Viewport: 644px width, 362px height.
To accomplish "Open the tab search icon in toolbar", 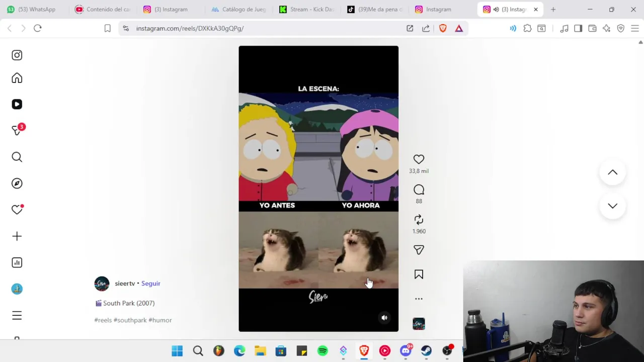I will [x=541, y=29].
